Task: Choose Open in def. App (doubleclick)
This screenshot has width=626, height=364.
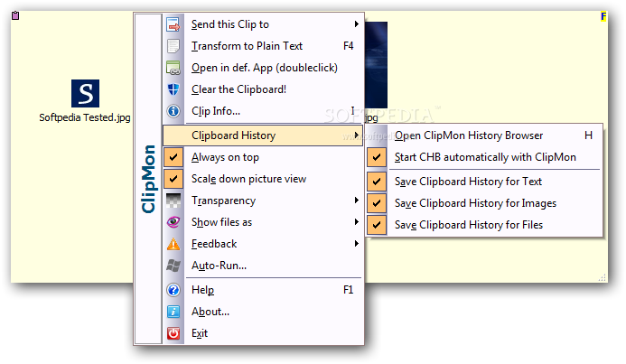Action: pos(264,68)
